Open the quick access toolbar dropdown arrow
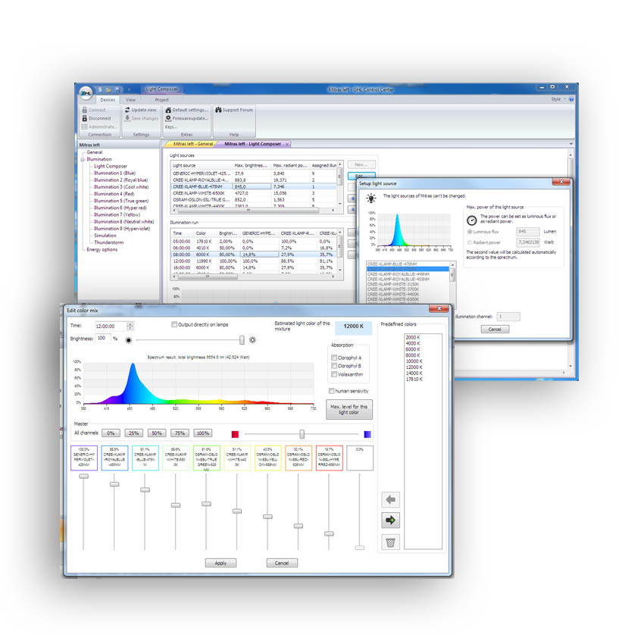Viewport: 644px width, 644px height. [x=129, y=89]
